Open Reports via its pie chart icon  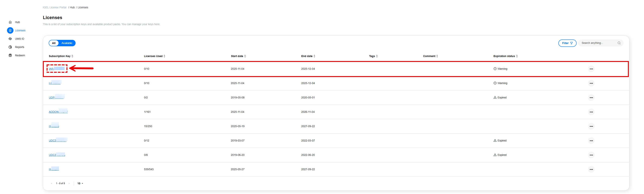tap(10, 47)
